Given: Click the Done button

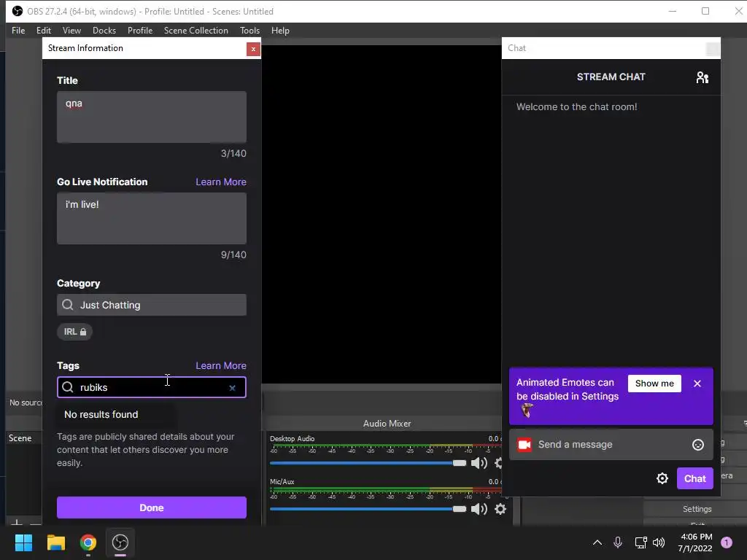Looking at the screenshot, I should tap(152, 507).
